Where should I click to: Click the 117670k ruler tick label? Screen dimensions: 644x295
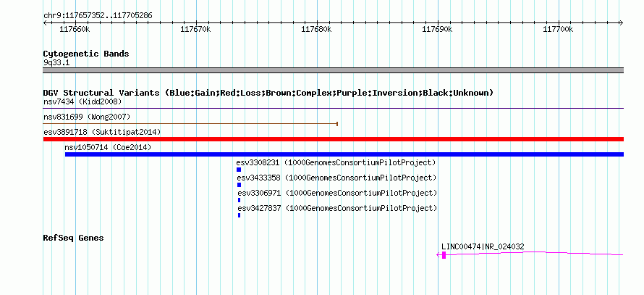(195, 29)
